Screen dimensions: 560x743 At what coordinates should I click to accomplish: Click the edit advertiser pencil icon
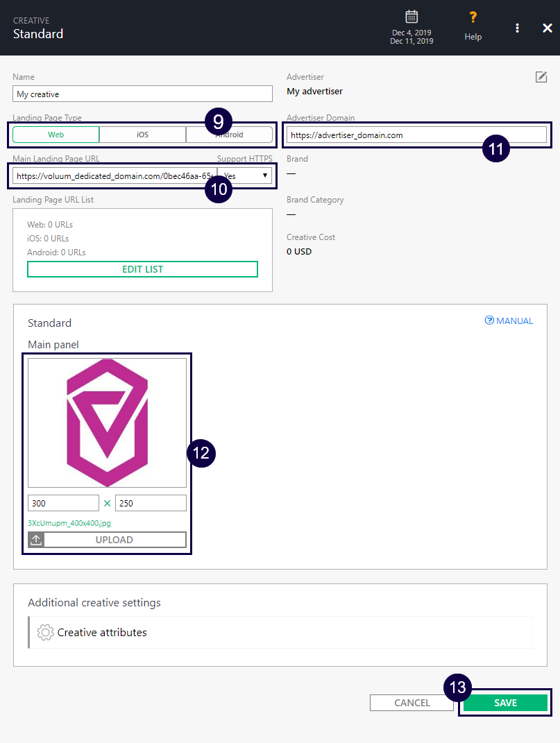coord(541,77)
